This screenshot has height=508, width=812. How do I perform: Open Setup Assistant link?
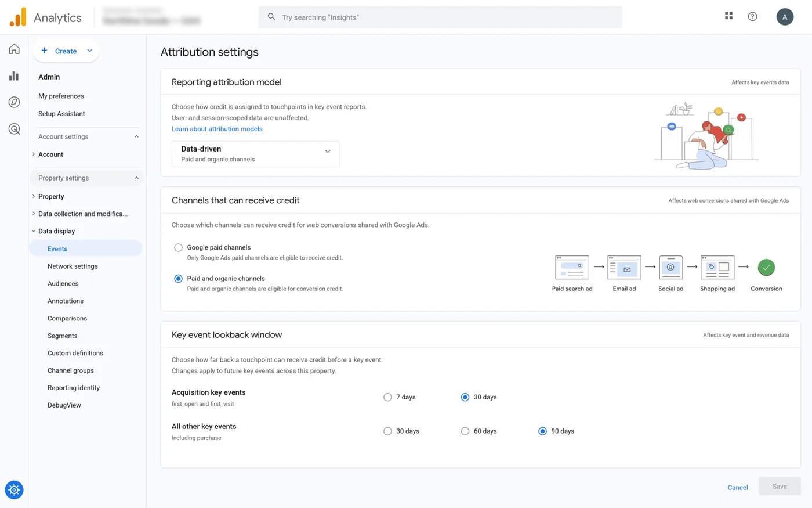point(61,114)
